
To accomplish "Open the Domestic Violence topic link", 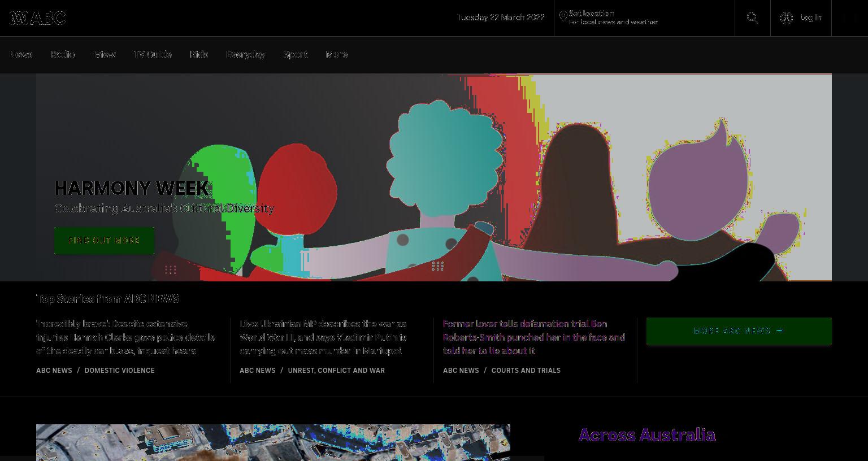I will [119, 371].
